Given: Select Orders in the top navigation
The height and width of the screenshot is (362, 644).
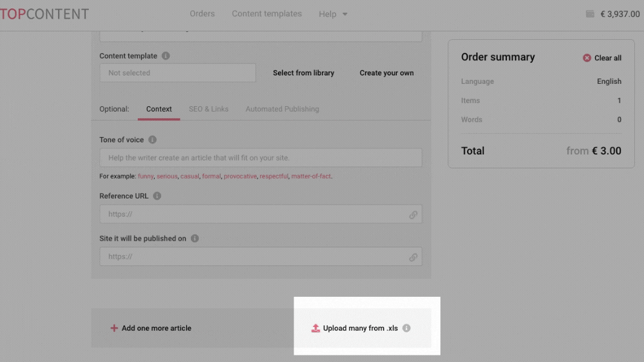Looking at the screenshot, I should pyautogui.click(x=202, y=14).
